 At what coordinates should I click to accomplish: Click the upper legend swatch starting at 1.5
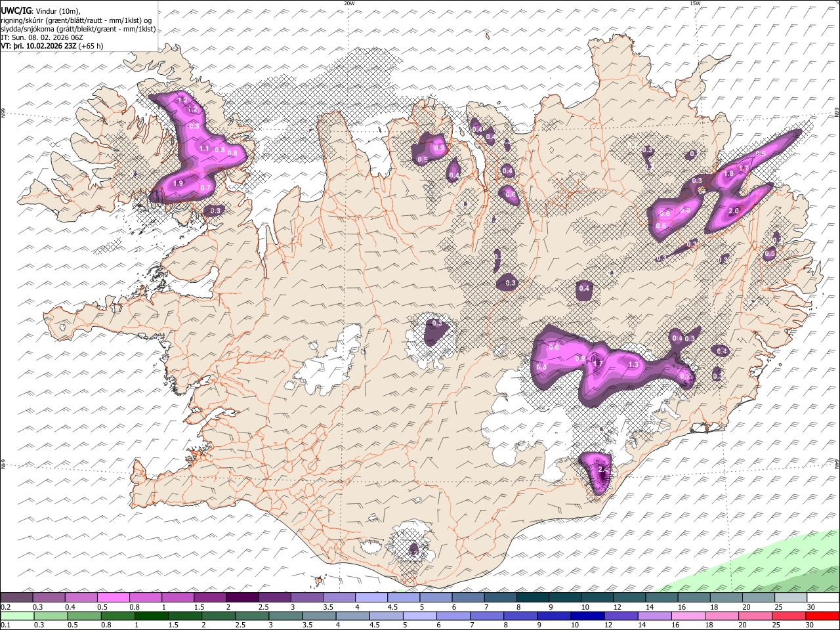210,597
